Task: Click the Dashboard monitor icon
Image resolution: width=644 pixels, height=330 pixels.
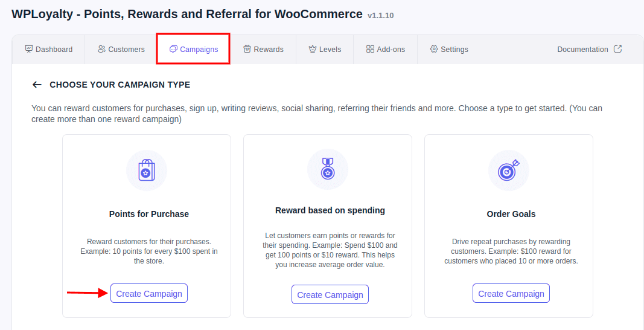Action: click(x=29, y=49)
